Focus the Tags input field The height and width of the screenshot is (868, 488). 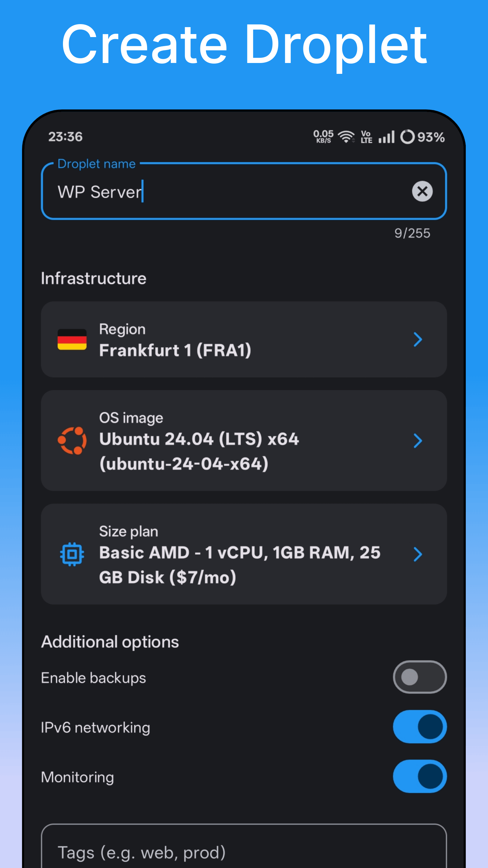tap(244, 853)
